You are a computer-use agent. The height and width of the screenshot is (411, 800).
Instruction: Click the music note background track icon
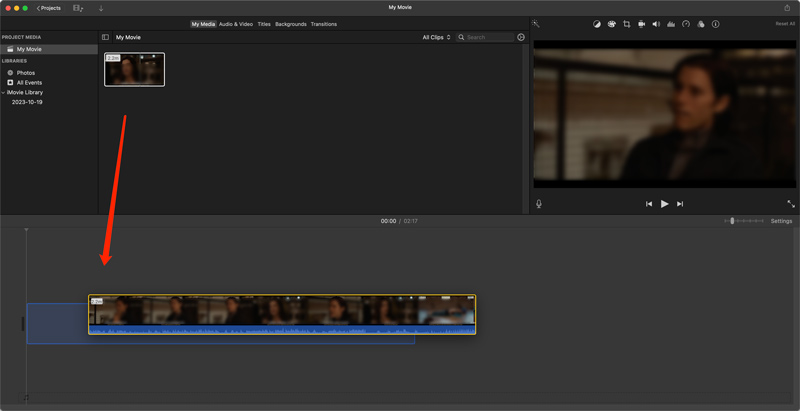pyautogui.click(x=26, y=397)
